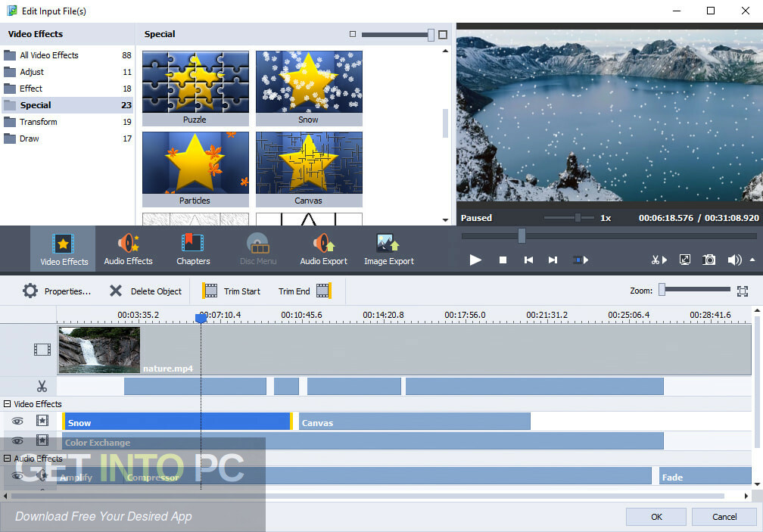Collapse the Audio Effects timeline group

(8, 458)
